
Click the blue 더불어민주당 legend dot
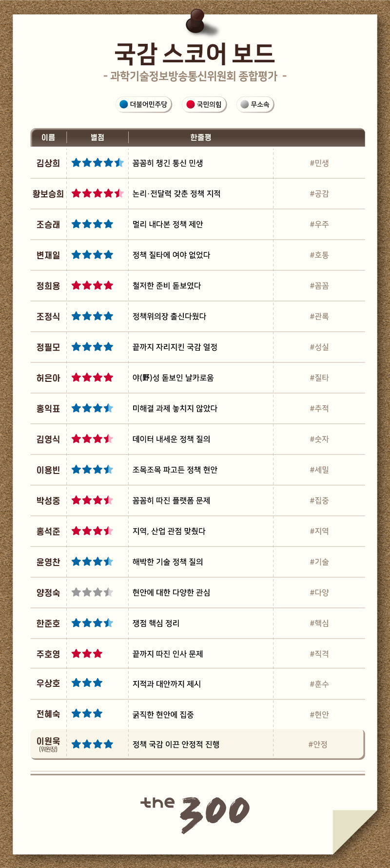(123, 104)
